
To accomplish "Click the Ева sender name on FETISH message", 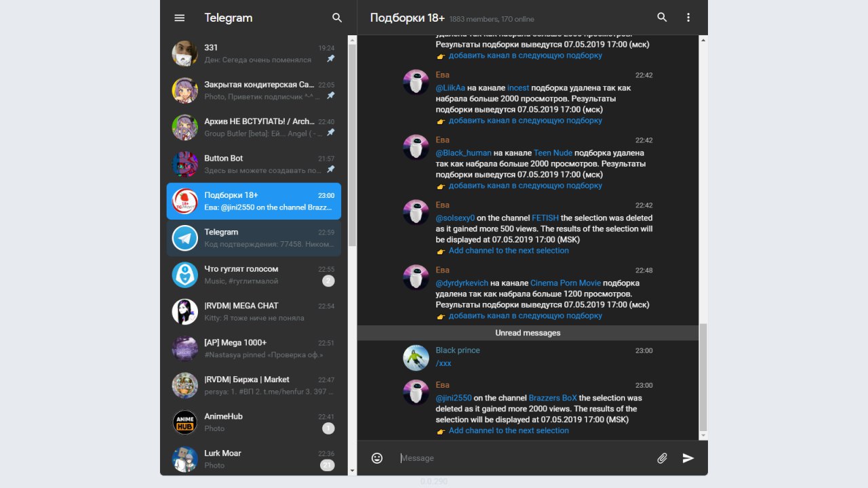I will click(443, 205).
